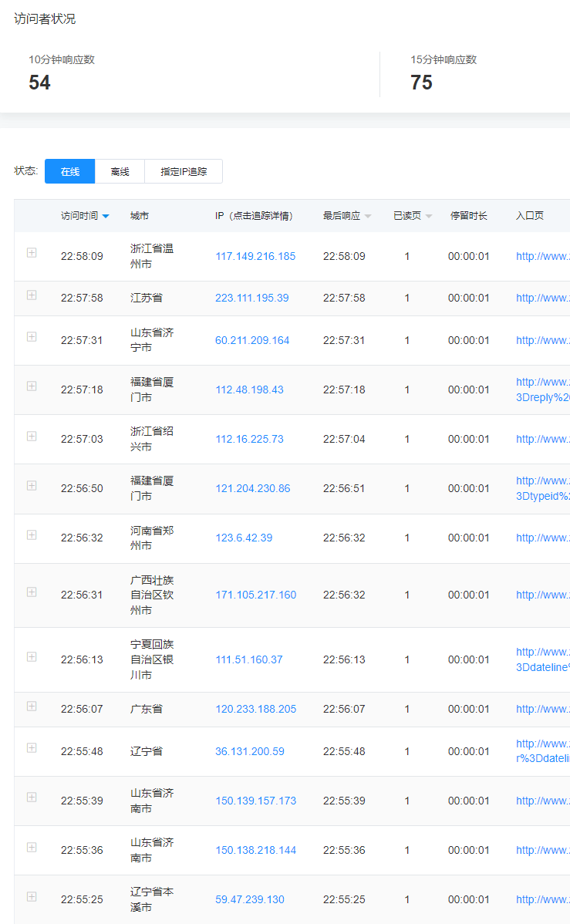Image resolution: width=570 pixels, height=924 pixels.
Task: Open IP 117.149.216.185 tracking details
Action: pos(255,256)
